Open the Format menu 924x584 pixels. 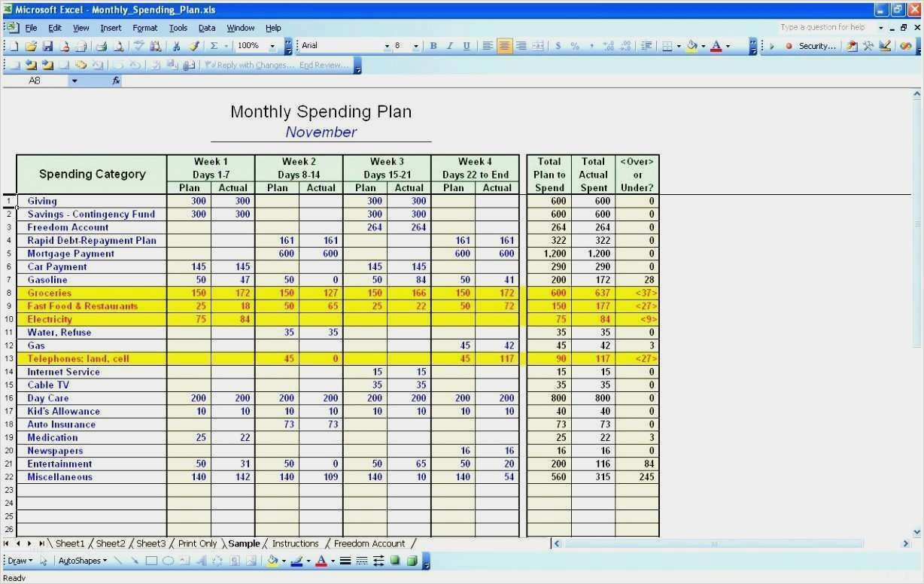[144, 28]
